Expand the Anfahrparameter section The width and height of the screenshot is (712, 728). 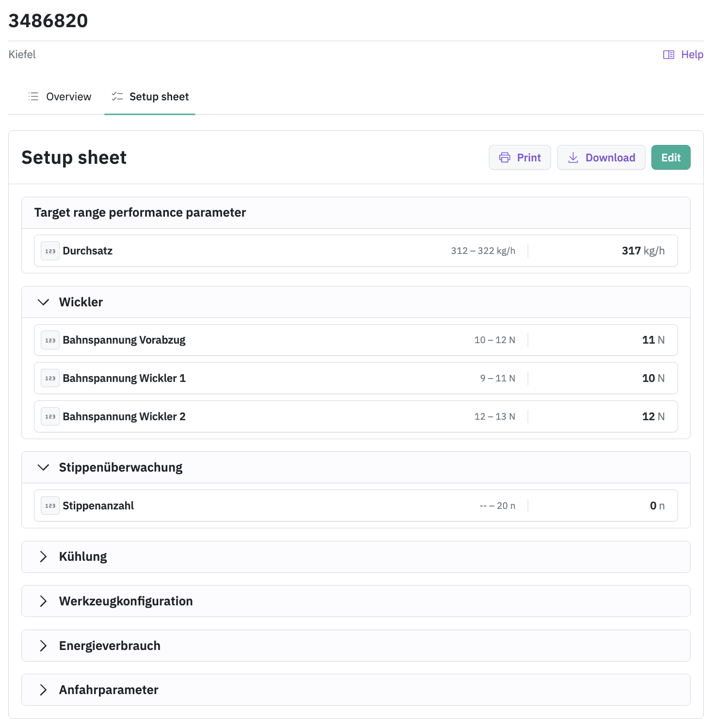(44, 690)
